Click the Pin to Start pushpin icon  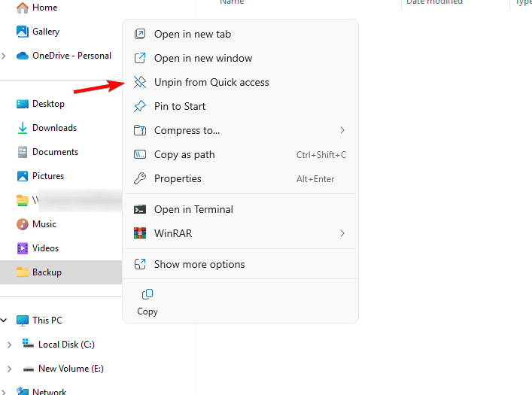140,106
